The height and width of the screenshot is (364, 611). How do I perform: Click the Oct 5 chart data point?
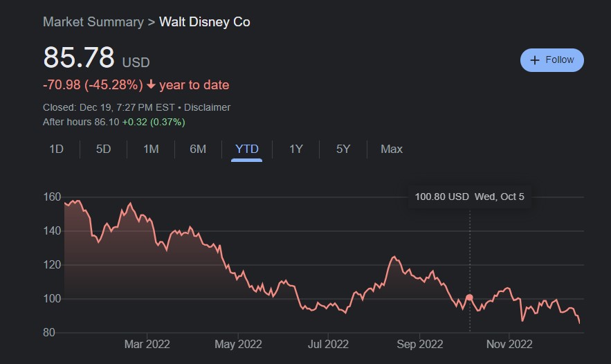(x=470, y=298)
